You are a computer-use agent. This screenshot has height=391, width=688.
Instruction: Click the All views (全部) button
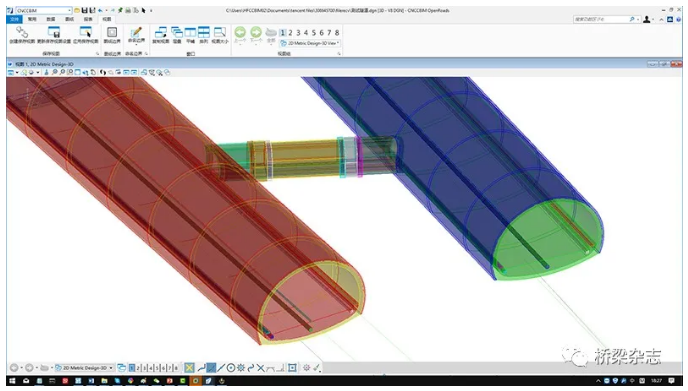click(271, 35)
